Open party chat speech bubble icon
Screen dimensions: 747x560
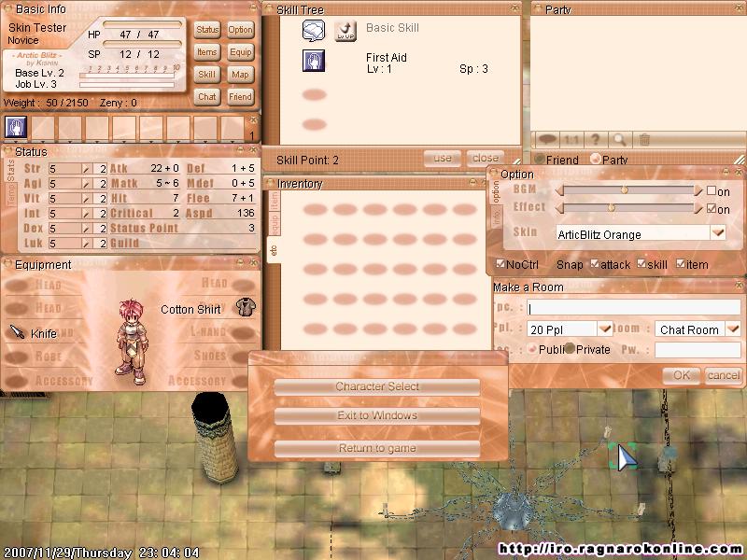[x=547, y=139]
